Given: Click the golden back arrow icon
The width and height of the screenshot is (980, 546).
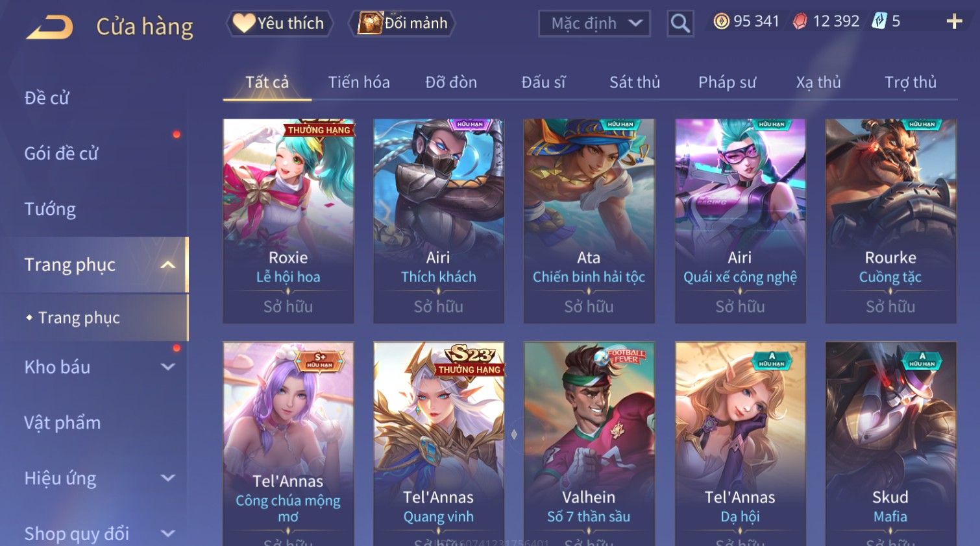Looking at the screenshot, I should point(50,27).
